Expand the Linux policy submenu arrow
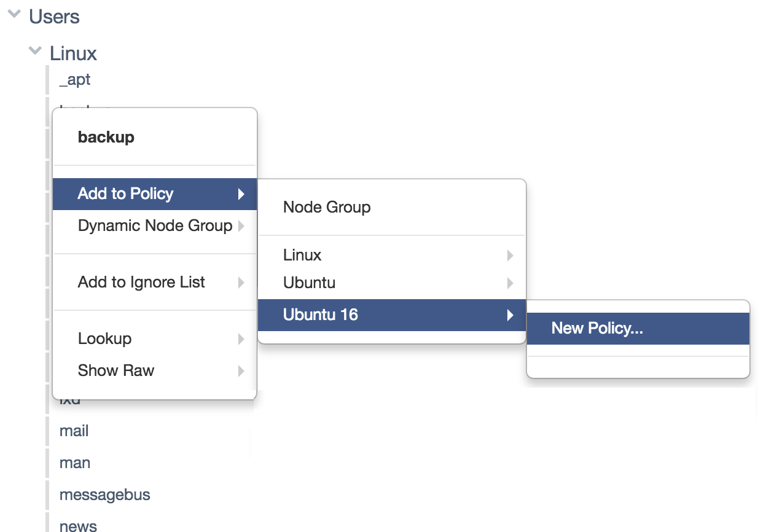Screen dimensions: 758x532 510,256
